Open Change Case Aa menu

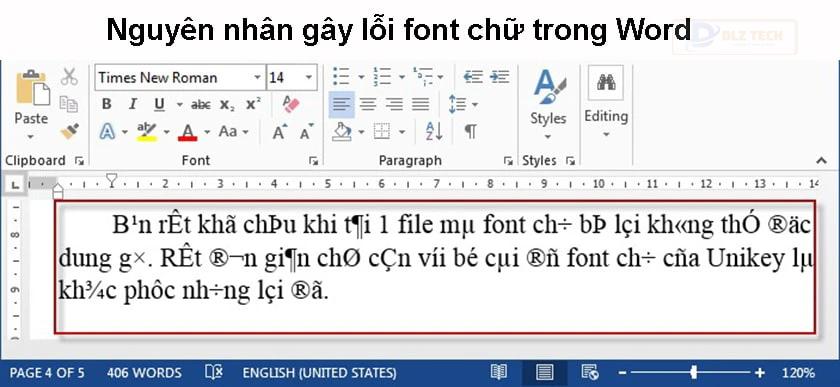pyautogui.click(x=234, y=131)
